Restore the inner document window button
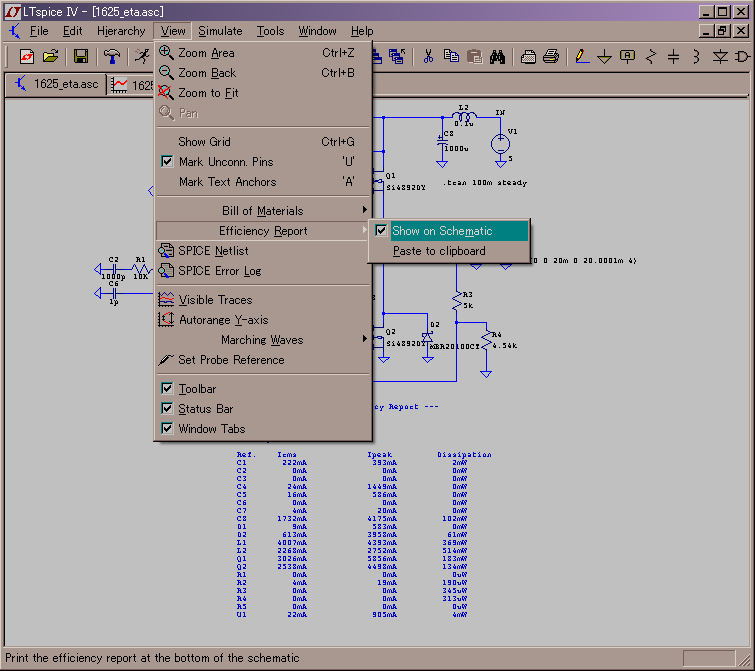The width and height of the screenshot is (755, 671). 722,31
